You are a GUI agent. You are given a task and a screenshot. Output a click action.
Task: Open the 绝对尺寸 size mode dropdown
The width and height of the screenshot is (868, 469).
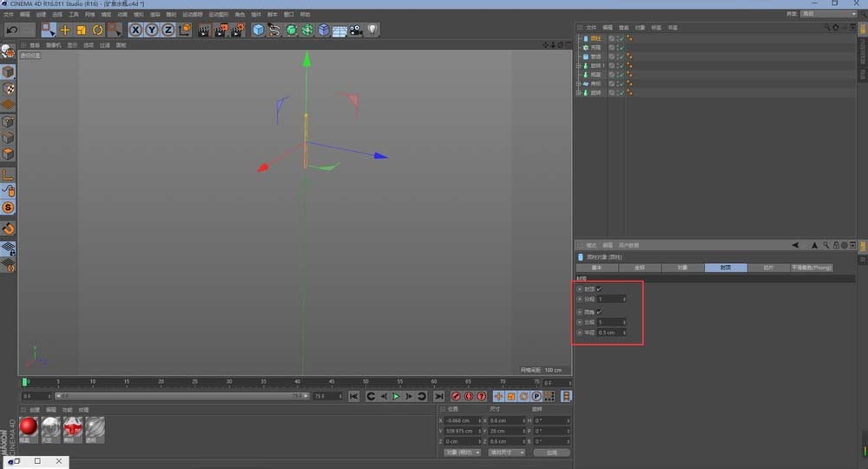pyautogui.click(x=506, y=452)
